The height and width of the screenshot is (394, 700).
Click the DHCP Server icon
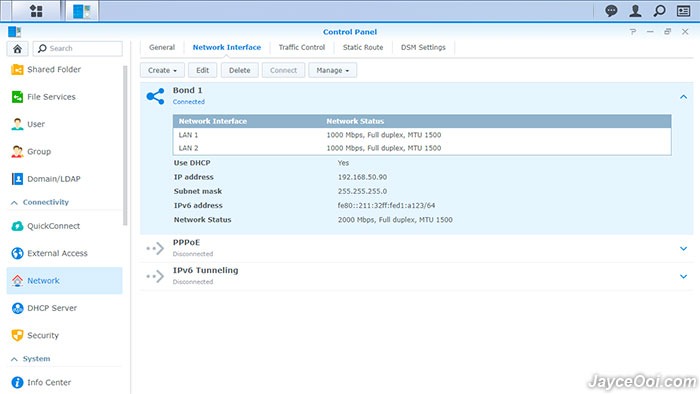point(17,308)
